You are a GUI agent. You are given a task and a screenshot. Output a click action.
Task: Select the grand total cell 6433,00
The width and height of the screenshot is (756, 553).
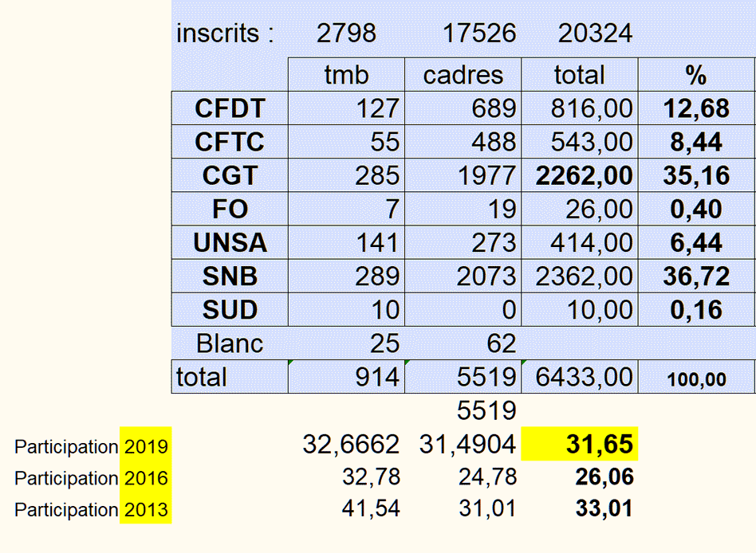point(580,377)
